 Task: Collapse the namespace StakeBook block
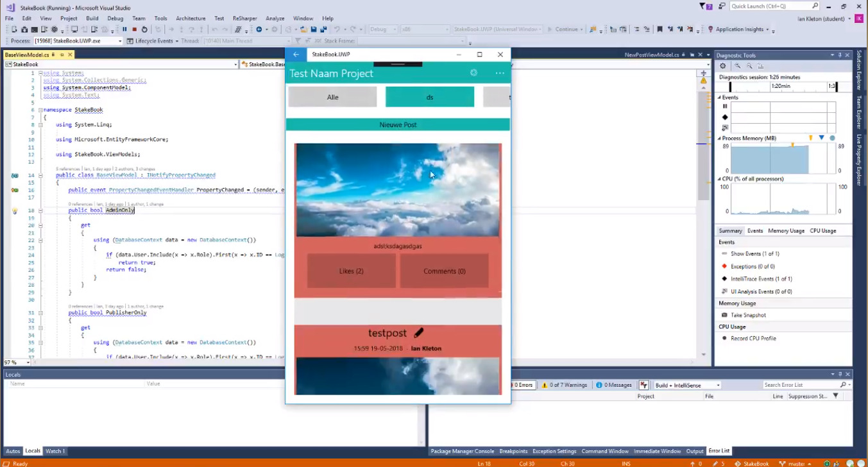pos(40,110)
